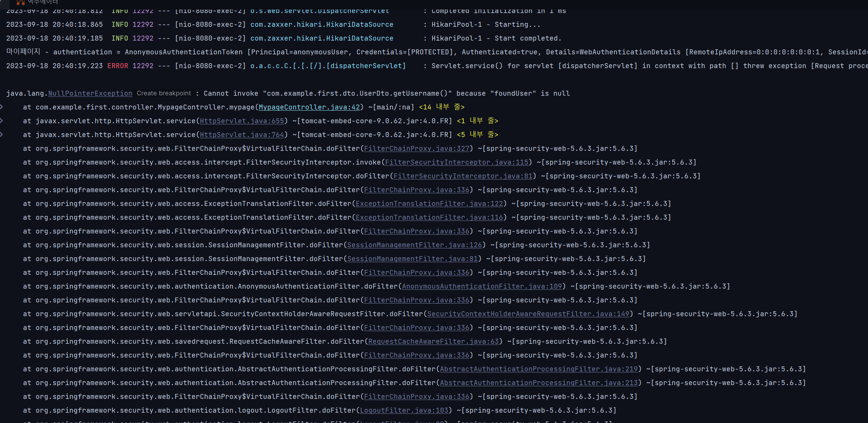Expand the folded <5 내부 줄> internal lines
The width and height of the screenshot is (868, 423).
(x=477, y=135)
